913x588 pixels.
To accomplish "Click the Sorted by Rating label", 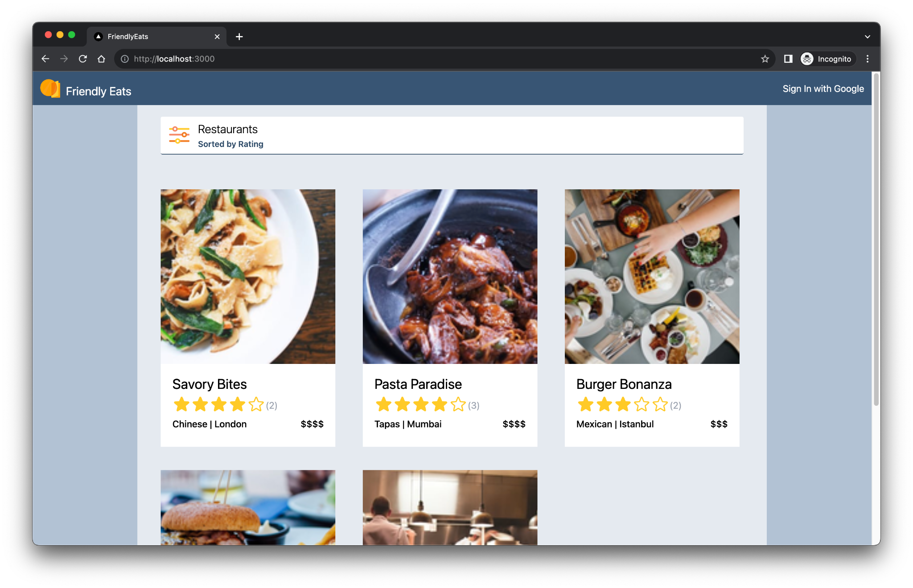I will point(231,144).
